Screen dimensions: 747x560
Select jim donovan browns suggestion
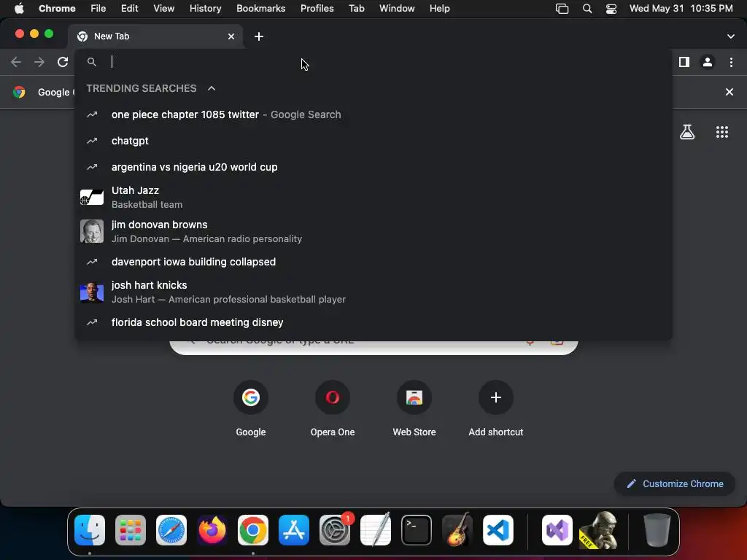373,231
